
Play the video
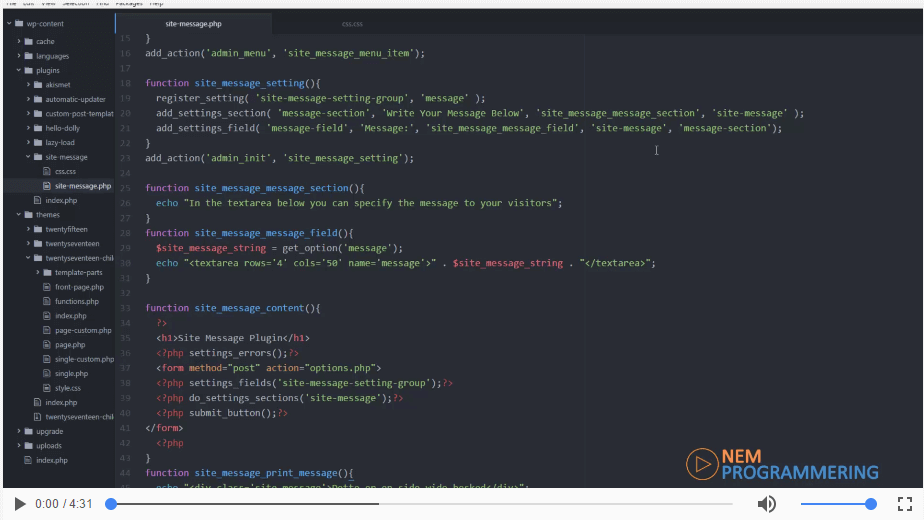(x=20, y=504)
